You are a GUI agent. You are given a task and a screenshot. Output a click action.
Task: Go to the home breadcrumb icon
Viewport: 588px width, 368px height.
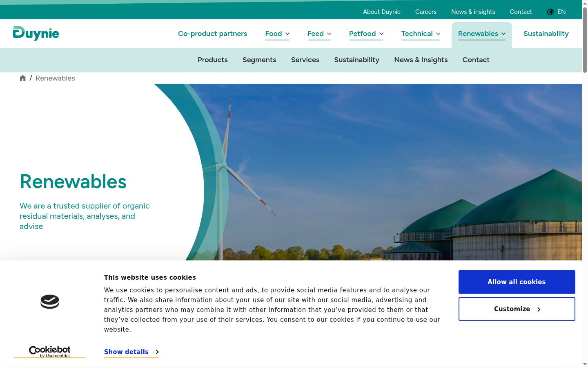coord(23,78)
